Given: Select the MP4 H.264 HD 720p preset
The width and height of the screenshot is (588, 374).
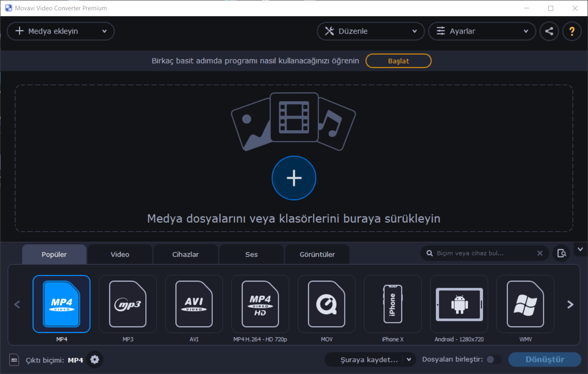Looking at the screenshot, I should tap(260, 304).
